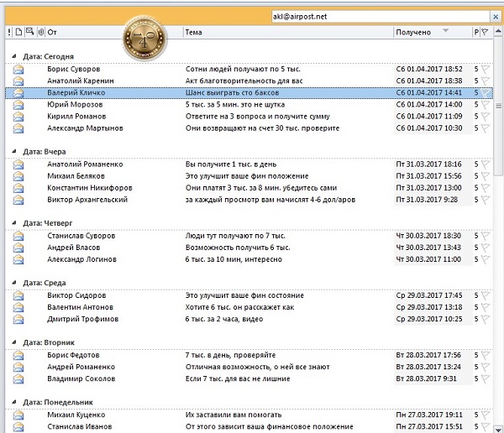Click the sort arrow in Получено header
The image size is (504, 433).
coord(445,30)
